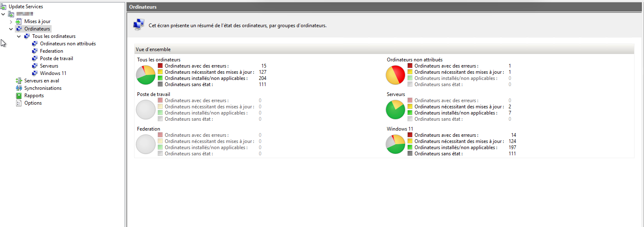This screenshot has width=644, height=227.
Task: Click green installed swatch under Serveurs
Action: [410, 112]
